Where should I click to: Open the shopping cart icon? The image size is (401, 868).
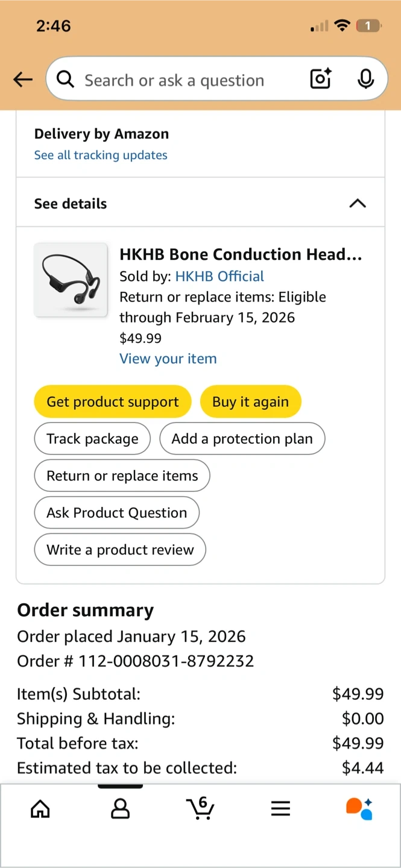tap(200, 808)
